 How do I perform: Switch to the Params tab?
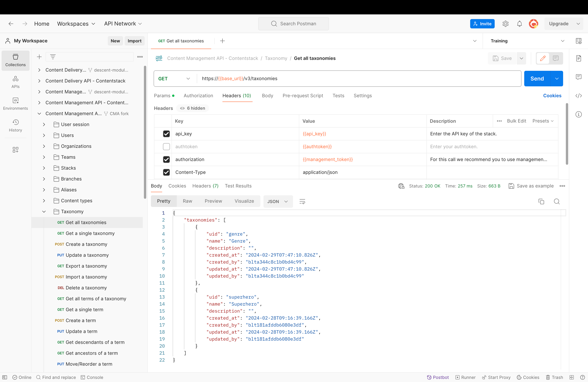164,96
